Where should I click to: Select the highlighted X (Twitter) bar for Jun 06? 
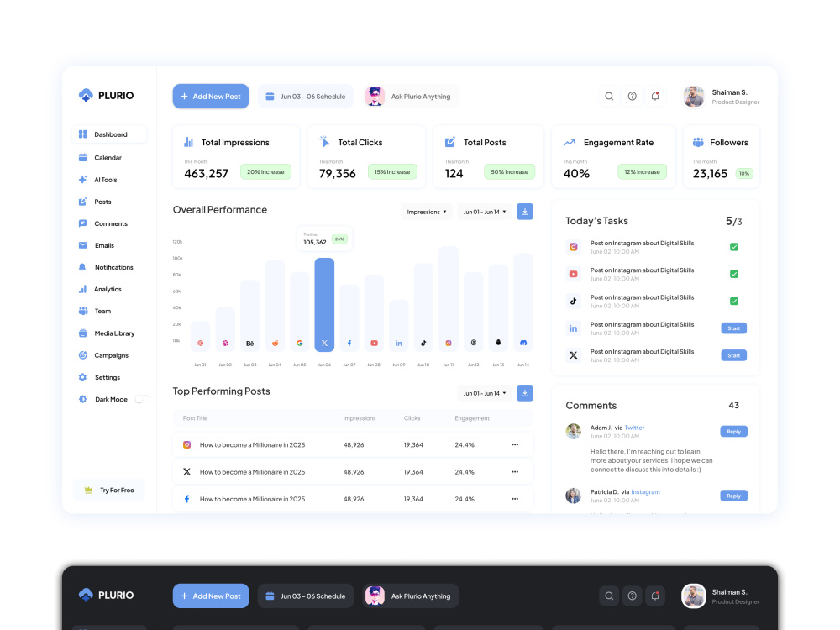[x=324, y=304]
